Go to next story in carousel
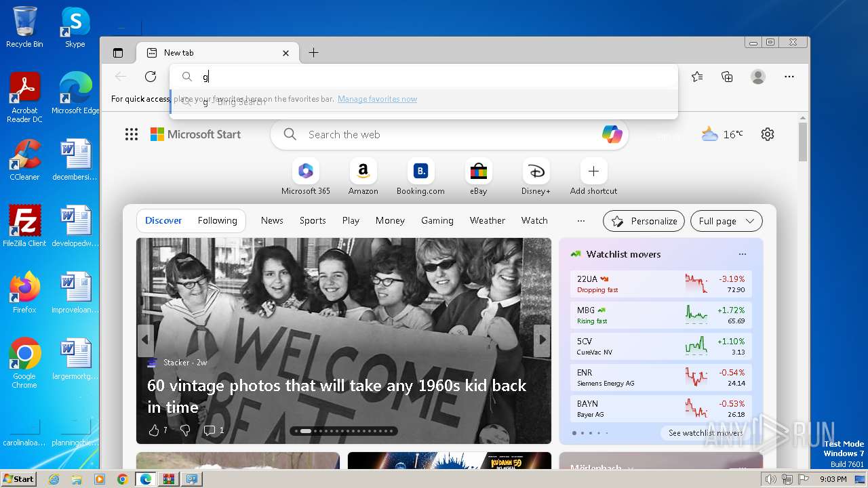The image size is (868, 488). point(542,340)
